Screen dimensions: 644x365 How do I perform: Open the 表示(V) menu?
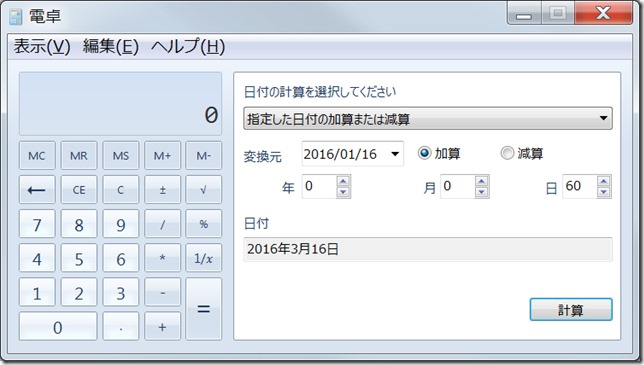(42, 46)
